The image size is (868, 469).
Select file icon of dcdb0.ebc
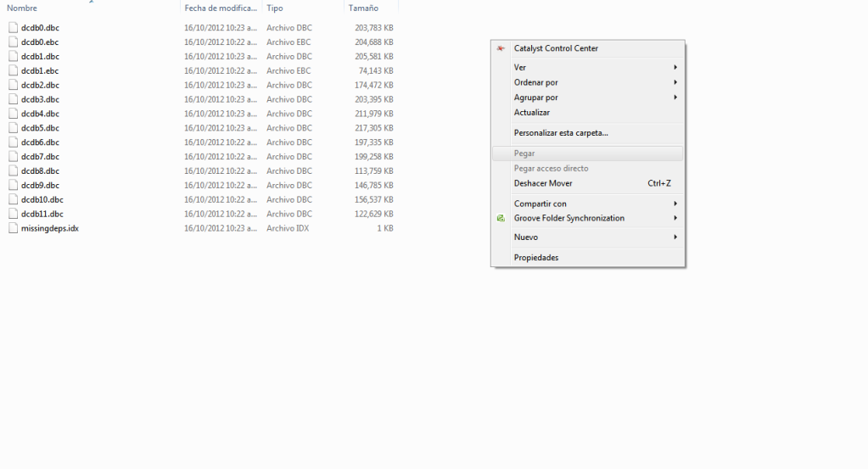point(14,42)
